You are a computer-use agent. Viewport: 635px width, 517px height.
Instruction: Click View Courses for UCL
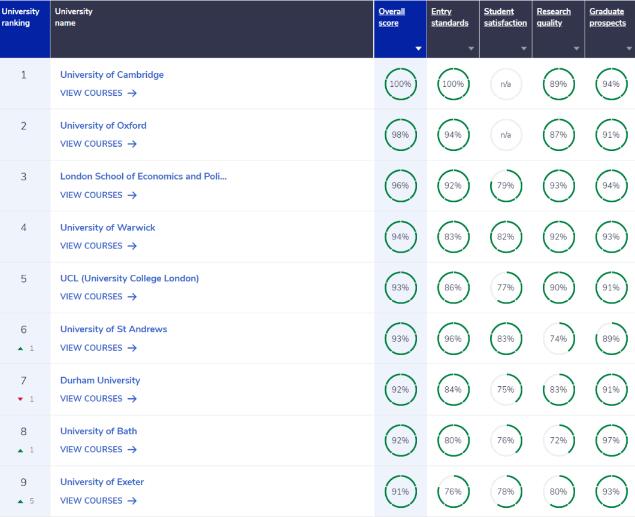98,297
